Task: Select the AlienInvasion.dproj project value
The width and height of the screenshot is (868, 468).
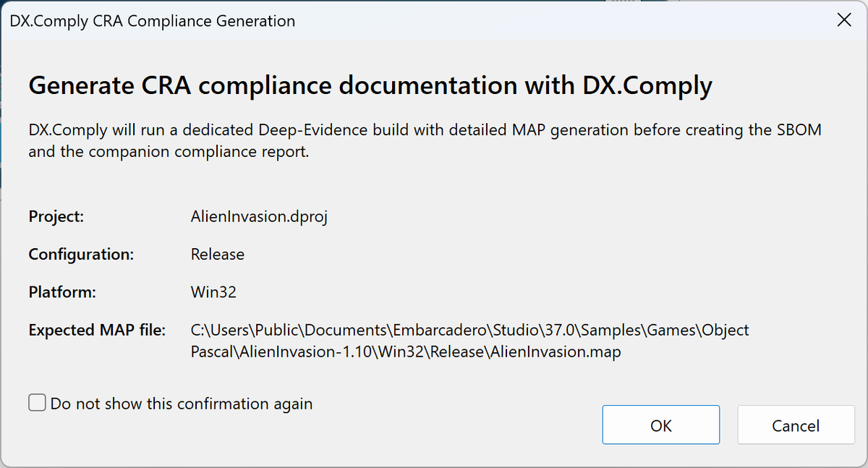Action: click(x=259, y=217)
